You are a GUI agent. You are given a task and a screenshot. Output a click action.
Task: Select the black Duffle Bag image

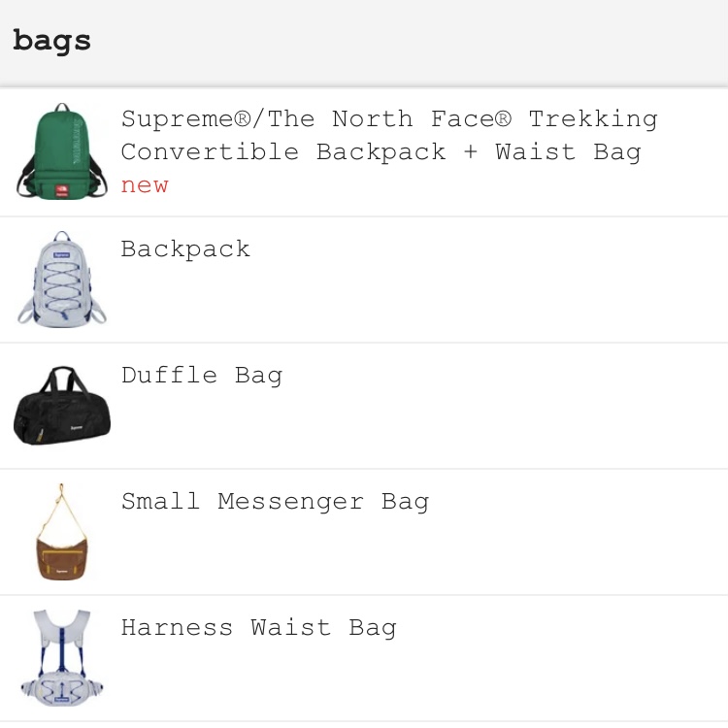tap(62, 406)
